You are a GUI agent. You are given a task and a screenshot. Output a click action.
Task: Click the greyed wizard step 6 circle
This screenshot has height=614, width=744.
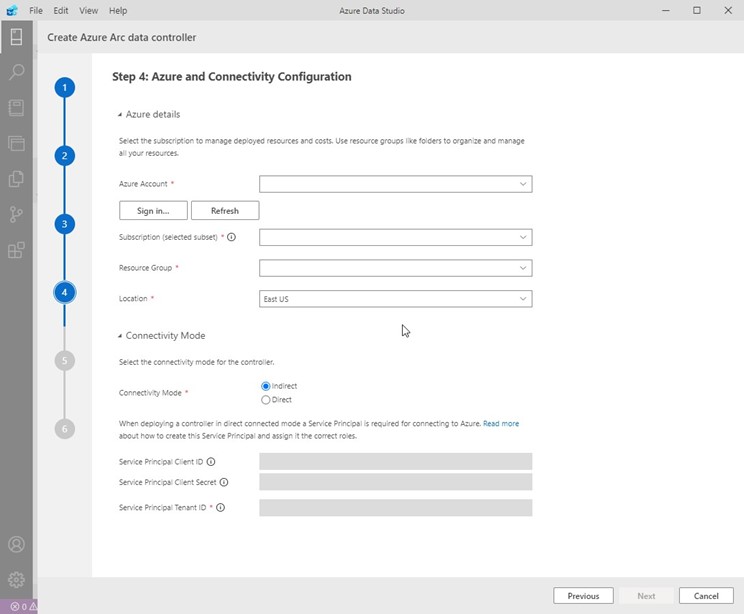(65, 429)
